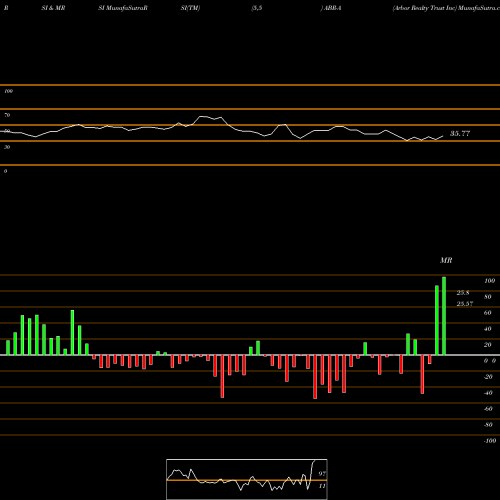The height and width of the screenshot is (500, 500).
Task: Click the MR axis label -40
Action: coord(488,393)
